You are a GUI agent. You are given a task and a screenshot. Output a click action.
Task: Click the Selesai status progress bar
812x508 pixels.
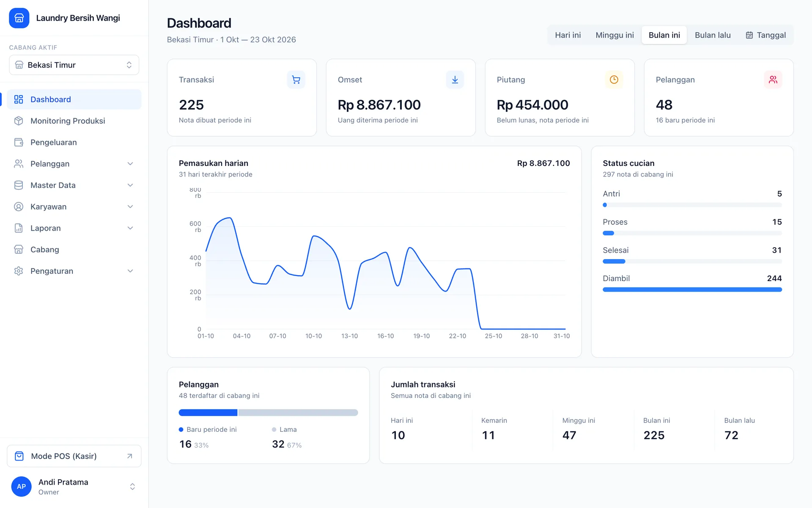click(692, 262)
